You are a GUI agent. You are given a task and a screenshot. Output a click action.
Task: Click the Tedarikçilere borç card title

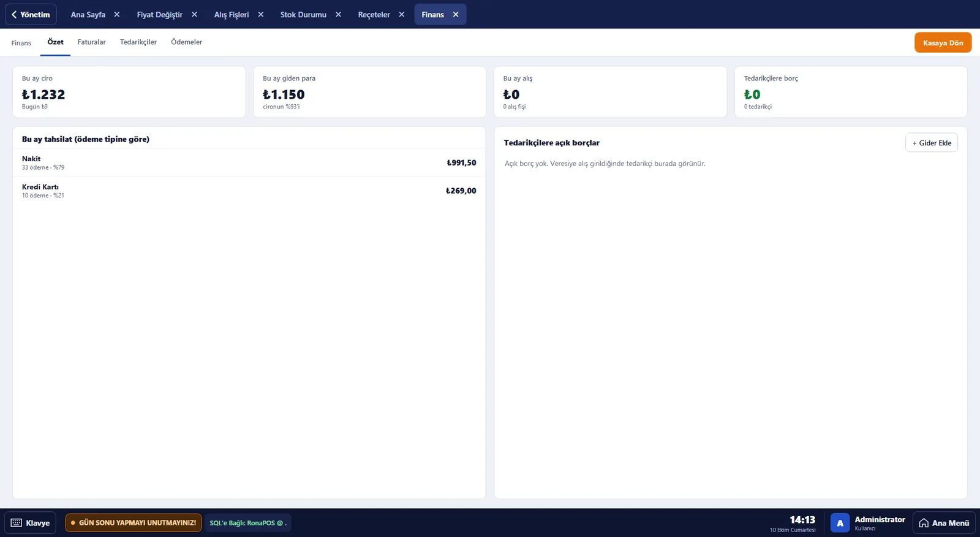771,78
